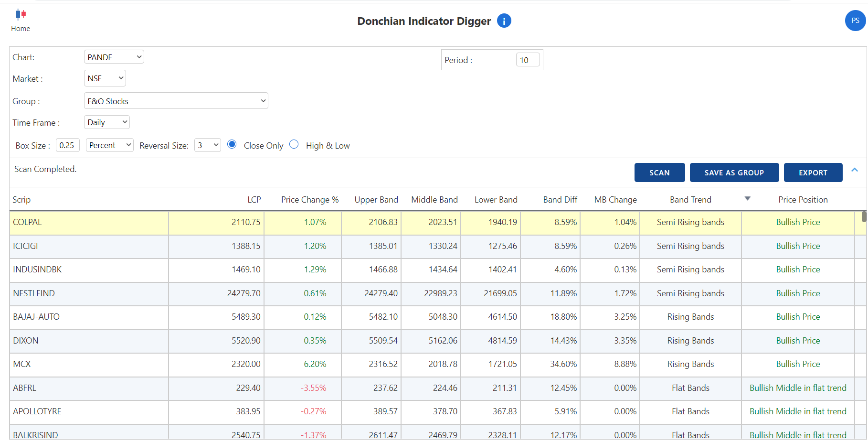This screenshot has height=442, width=868.
Task: Sort by Upper Band column header
Action: point(376,200)
